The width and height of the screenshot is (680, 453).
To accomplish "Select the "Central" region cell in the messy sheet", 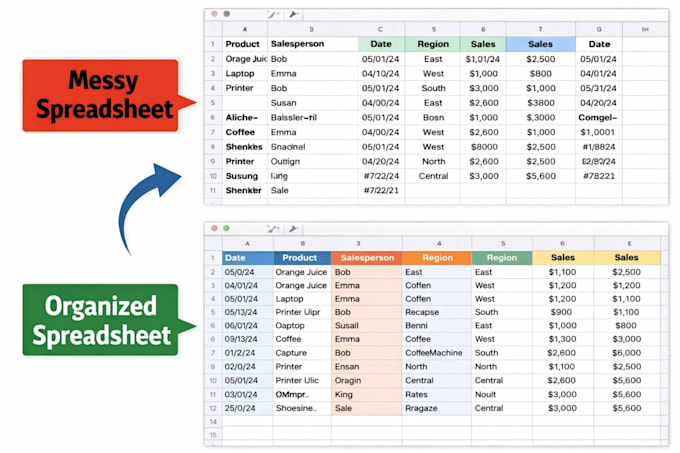I will click(432, 176).
